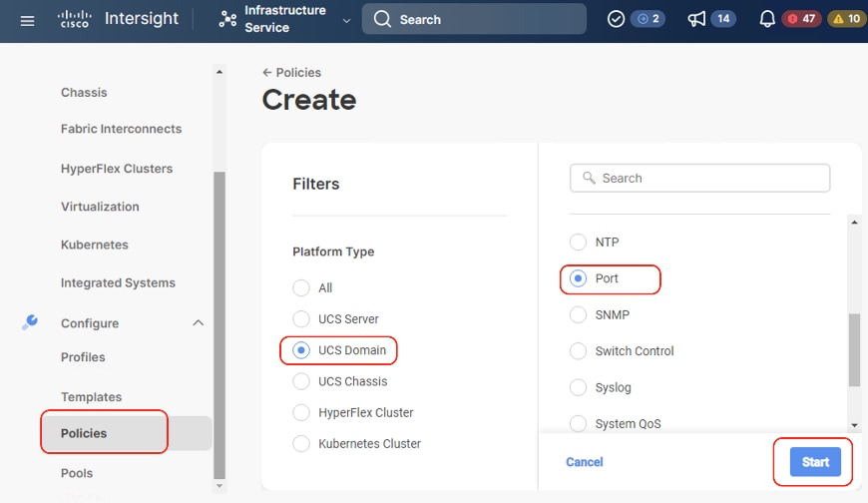Open the alarms bell icon
The height and width of the screenshot is (503, 868).
point(766,19)
